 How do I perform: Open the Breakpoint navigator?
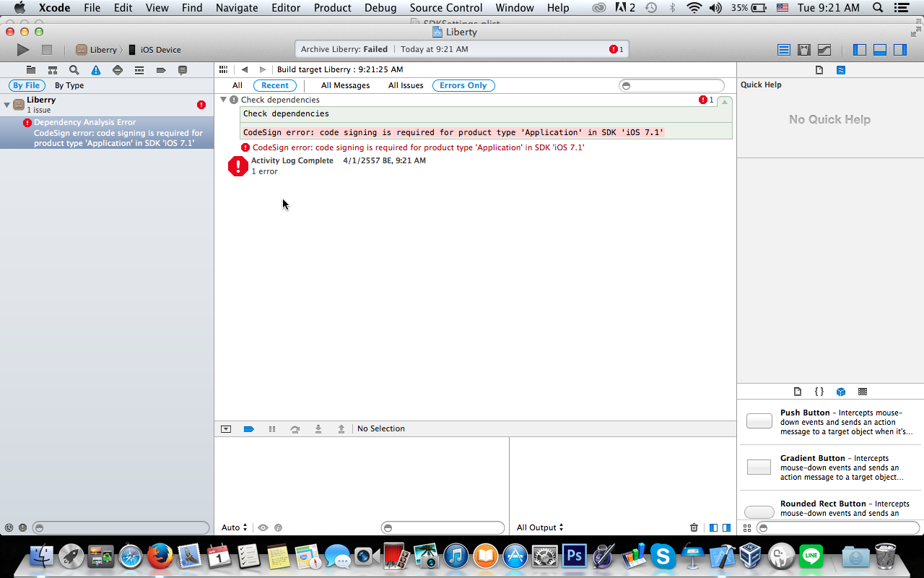coord(161,70)
